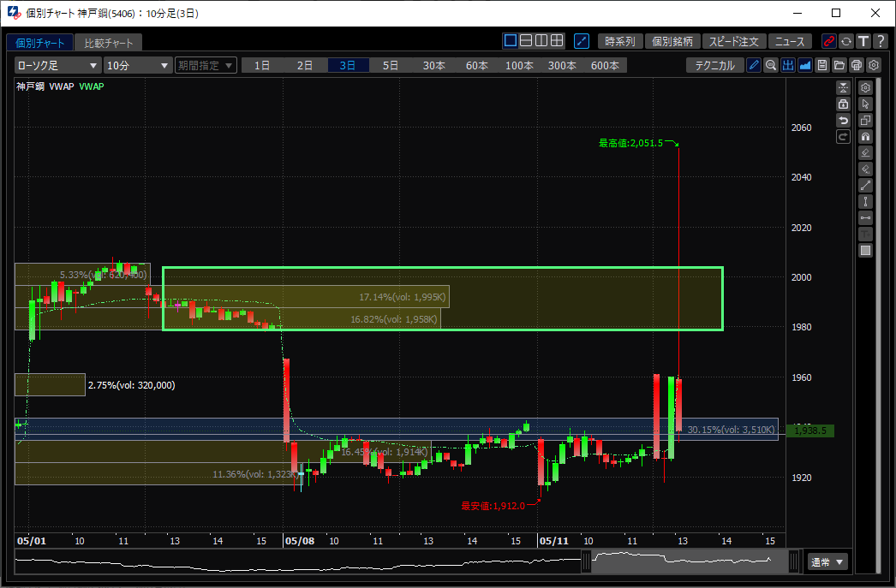Toggle the diagonal line drawing mode button
Viewport: 896px width, 588px height.
click(x=581, y=41)
